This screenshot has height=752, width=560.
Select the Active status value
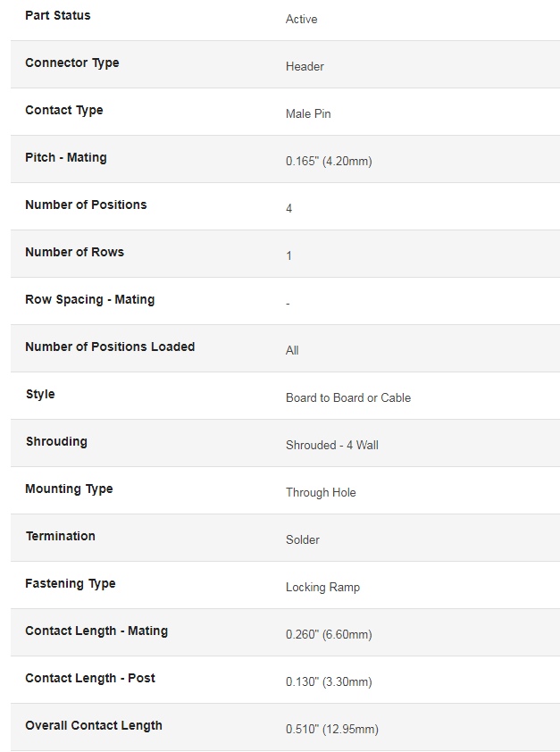302,19
